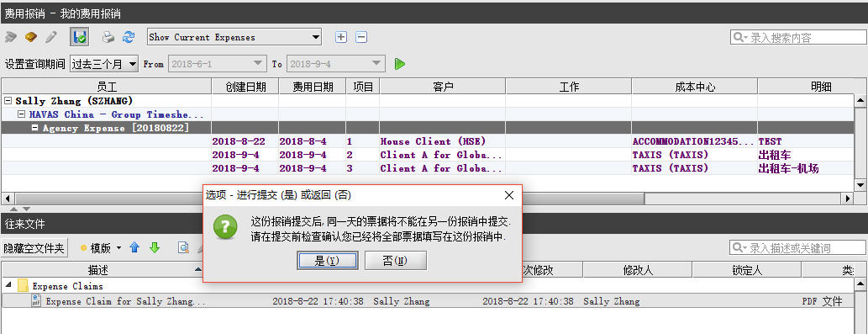Close the submit confirmation dialog with X
868x334 pixels.
(509, 195)
